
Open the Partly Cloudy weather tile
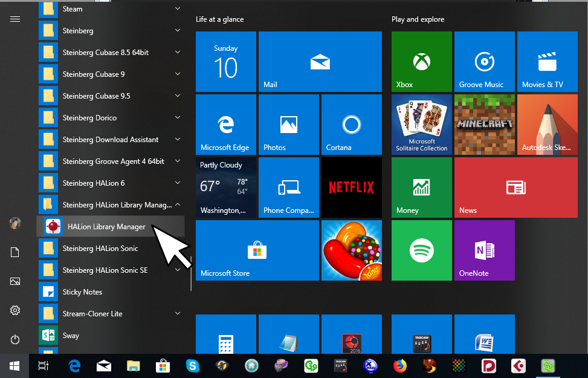226,187
